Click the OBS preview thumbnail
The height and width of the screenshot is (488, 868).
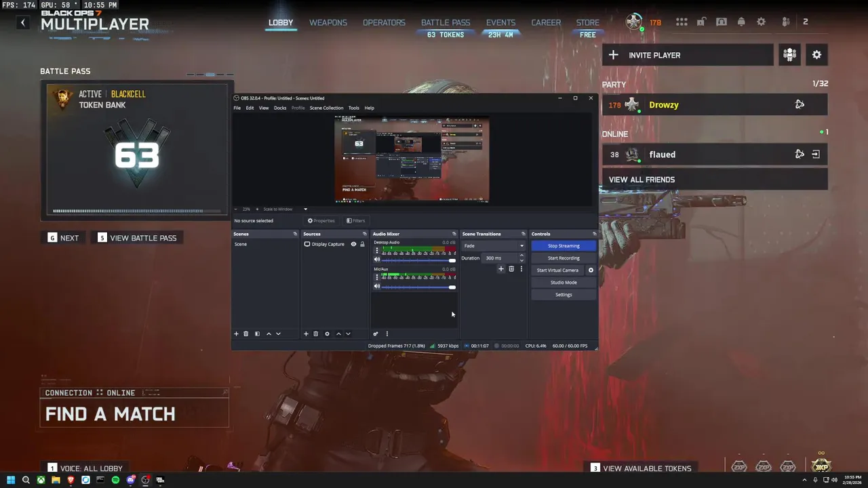[412, 159]
